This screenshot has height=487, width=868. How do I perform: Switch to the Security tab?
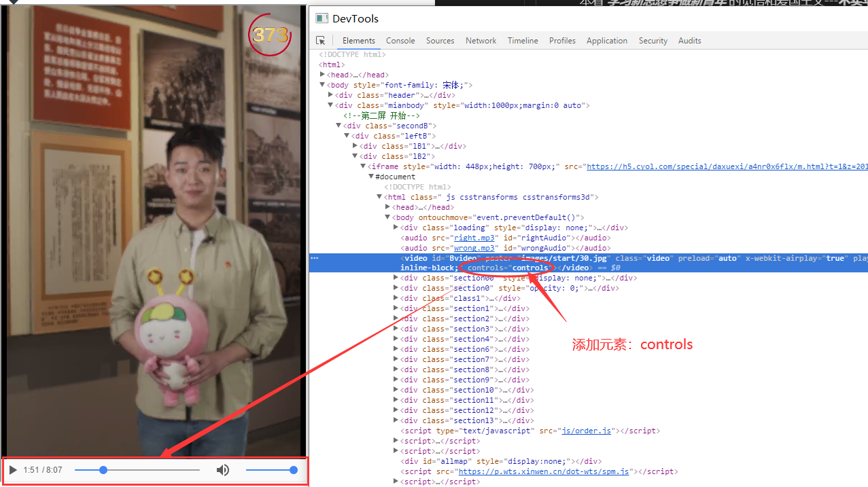[x=653, y=41]
